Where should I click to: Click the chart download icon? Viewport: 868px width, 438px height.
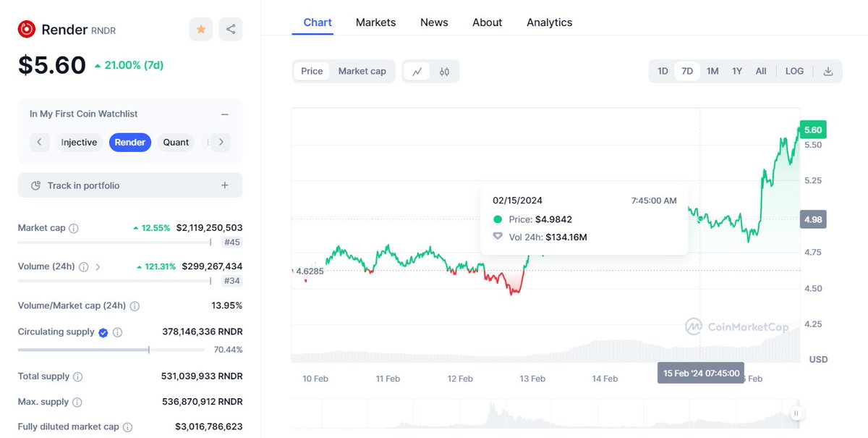tap(828, 71)
